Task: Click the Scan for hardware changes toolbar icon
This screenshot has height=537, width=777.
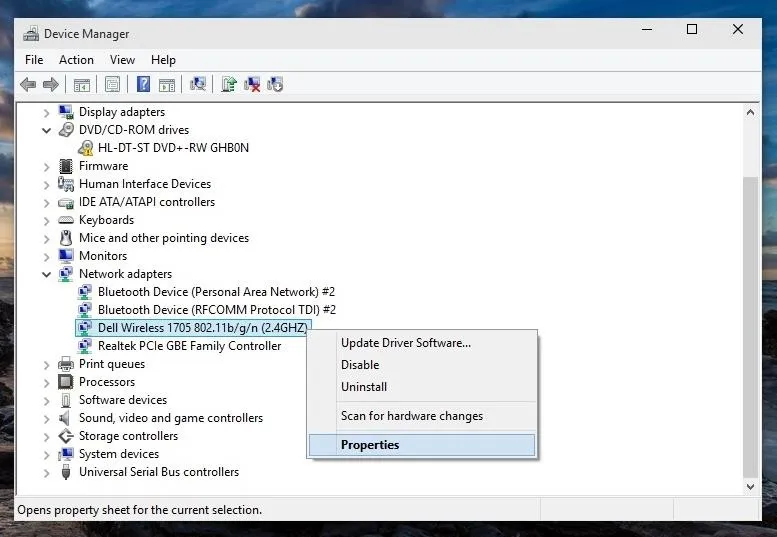Action: tap(198, 84)
